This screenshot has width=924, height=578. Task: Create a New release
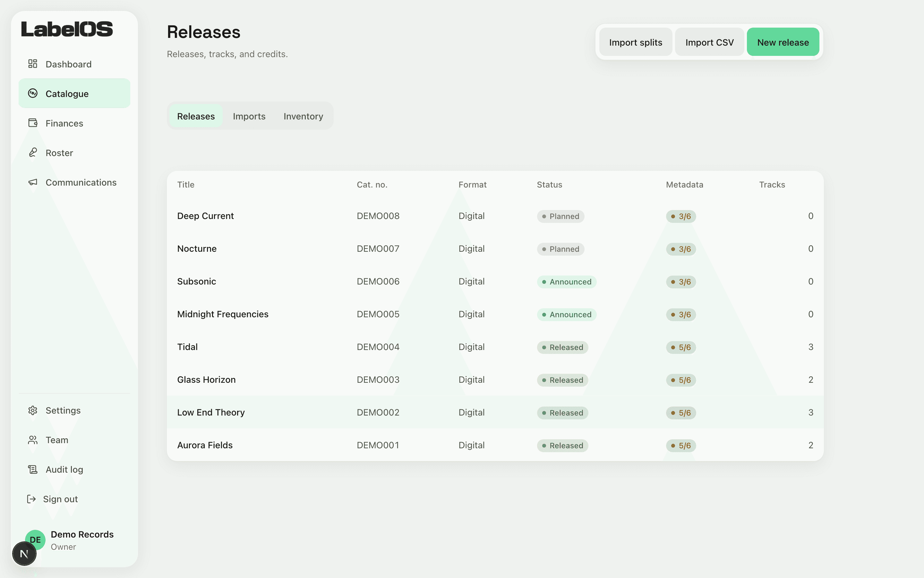(x=783, y=42)
